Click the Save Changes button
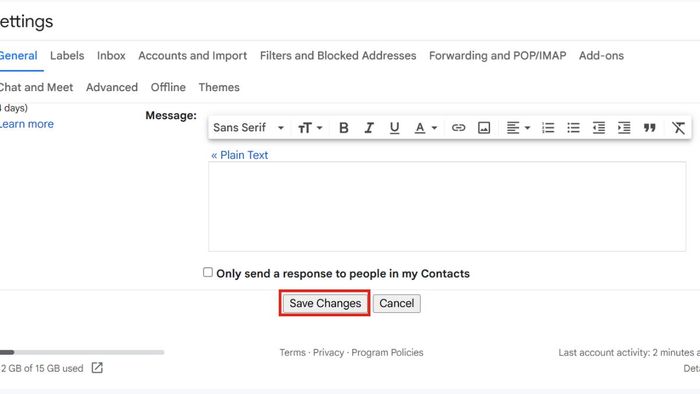The height and width of the screenshot is (394, 700). coord(325,303)
